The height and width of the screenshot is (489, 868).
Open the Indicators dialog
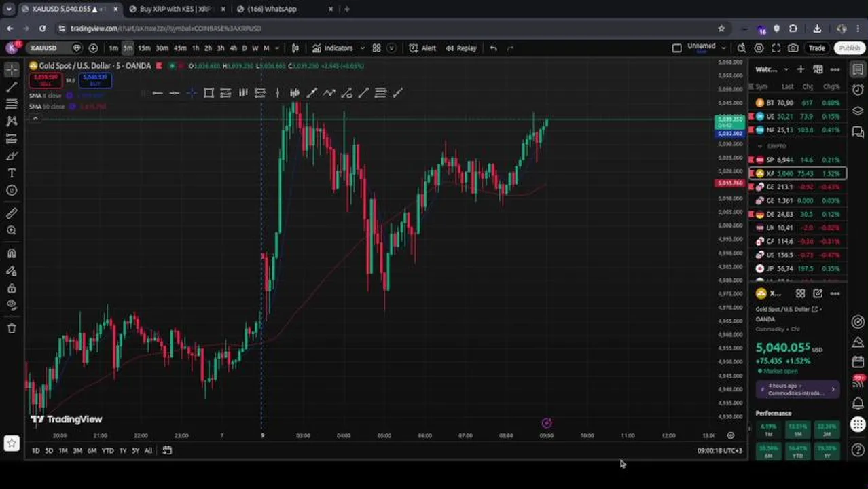[x=333, y=48]
